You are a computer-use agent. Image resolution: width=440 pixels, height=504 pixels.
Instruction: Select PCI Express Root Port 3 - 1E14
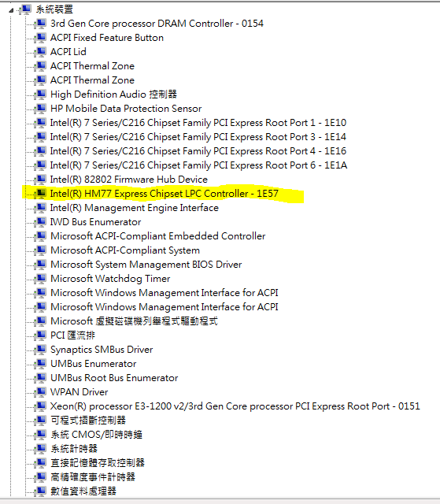point(198,136)
